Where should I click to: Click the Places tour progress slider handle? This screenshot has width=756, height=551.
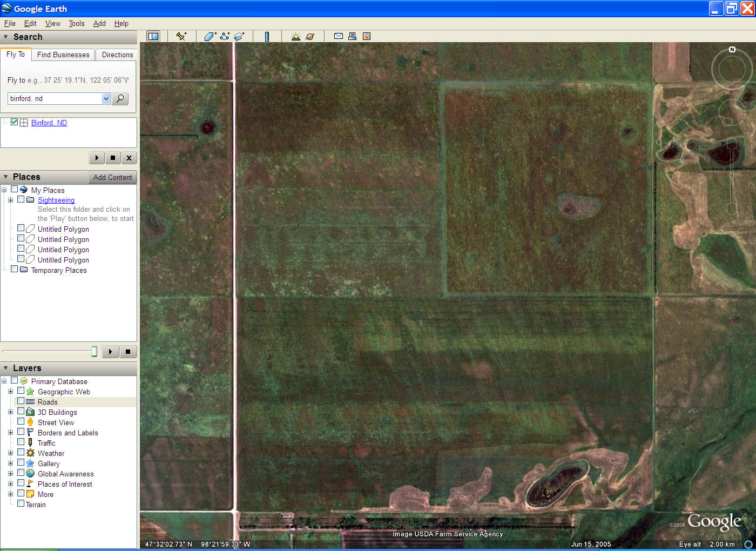point(94,352)
